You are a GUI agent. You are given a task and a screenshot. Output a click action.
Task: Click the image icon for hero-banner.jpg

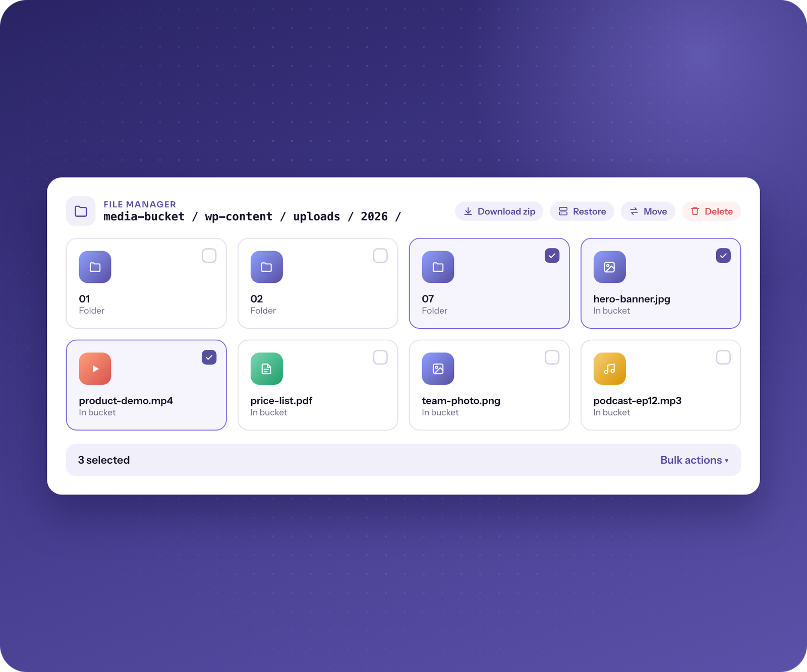[609, 267]
